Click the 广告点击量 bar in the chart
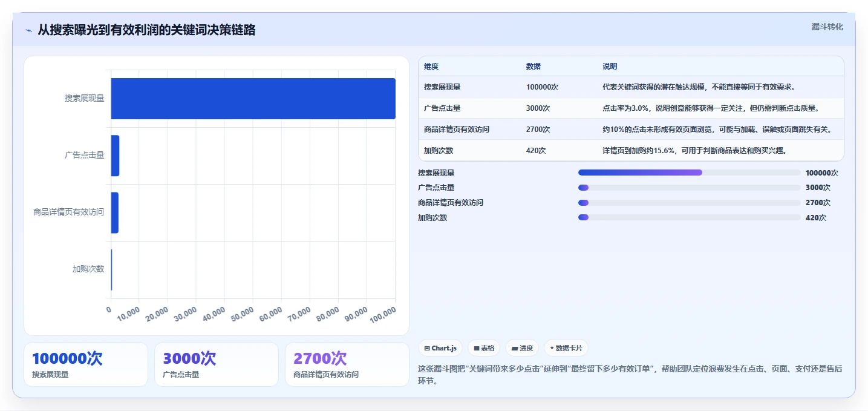Screen dimensions: 868x411 115,156
